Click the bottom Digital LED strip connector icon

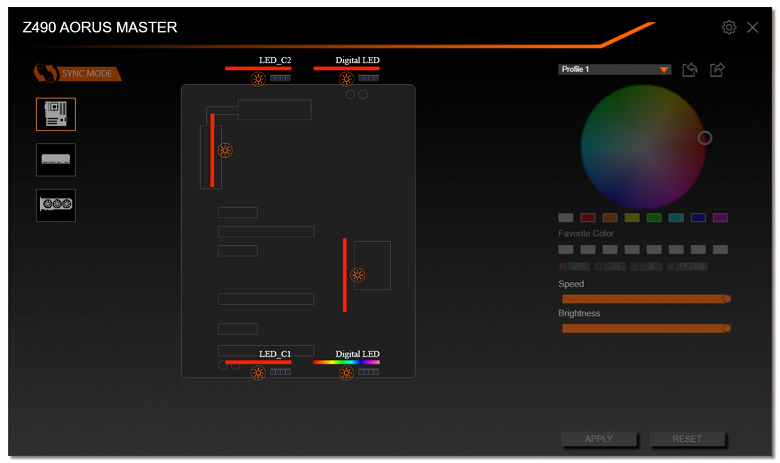[x=369, y=372]
